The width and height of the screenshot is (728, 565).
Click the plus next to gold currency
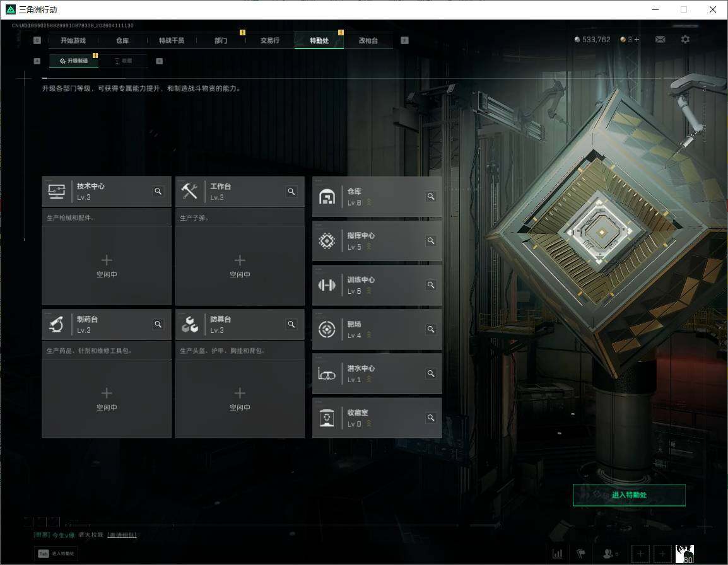637,39
